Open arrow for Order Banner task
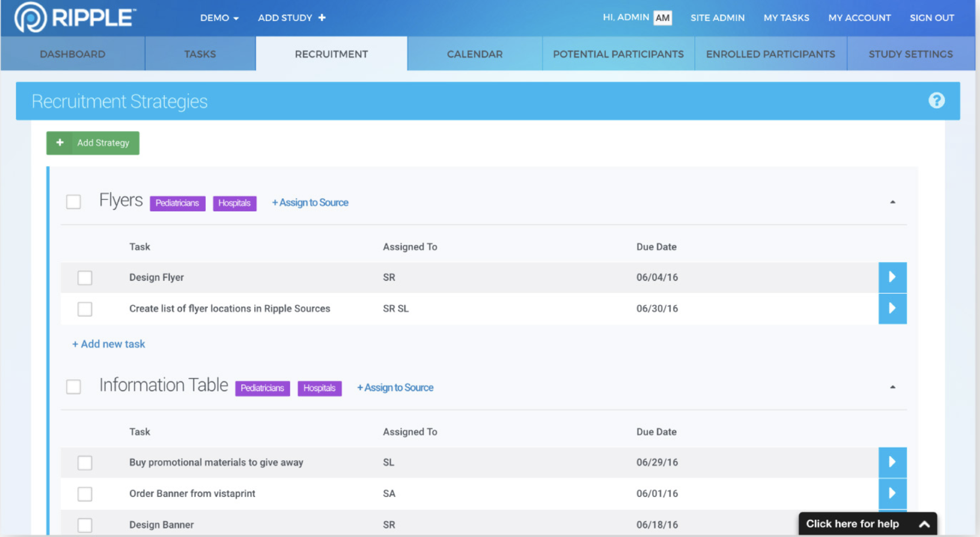This screenshot has width=980, height=537. (x=892, y=493)
